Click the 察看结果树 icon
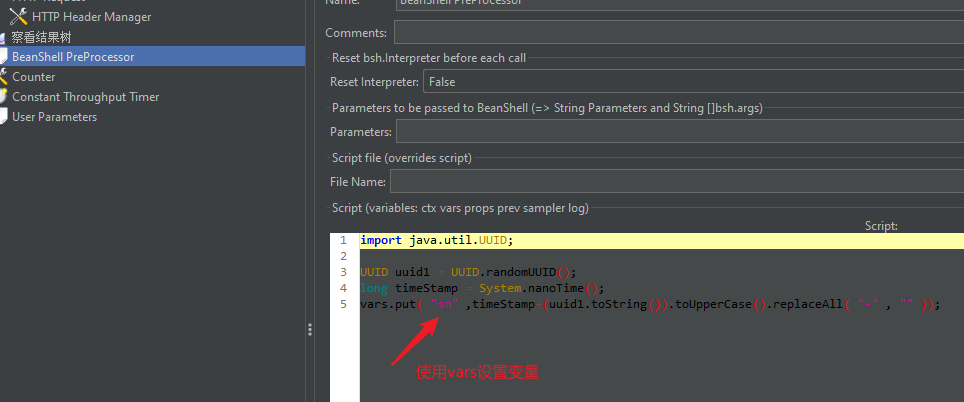Viewport: 964px width, 402px height. pyautogui.click(x=4, y=37)
